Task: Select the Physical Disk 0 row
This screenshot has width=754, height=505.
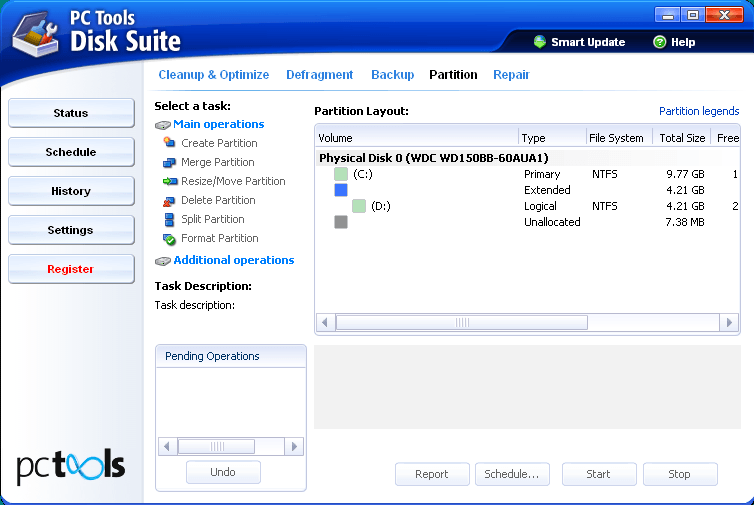Action: click(528, 158)
